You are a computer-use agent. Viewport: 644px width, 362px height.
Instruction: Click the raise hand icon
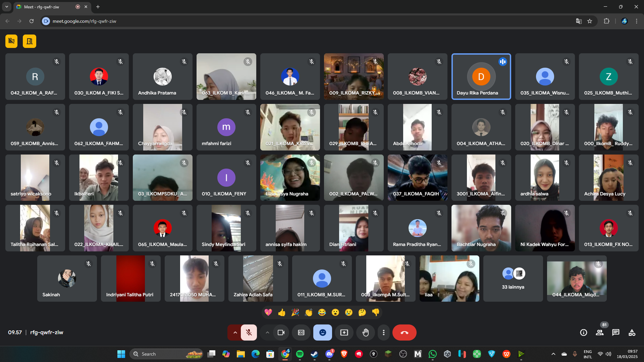click(366, 333)
